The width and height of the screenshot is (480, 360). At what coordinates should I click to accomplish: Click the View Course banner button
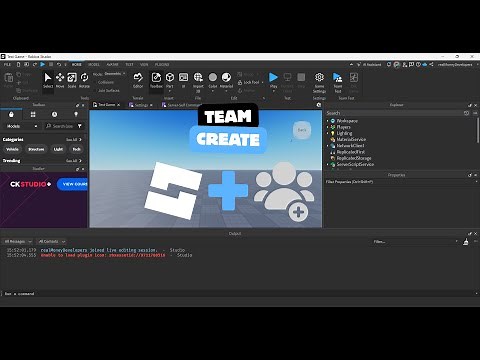(73, 184)
